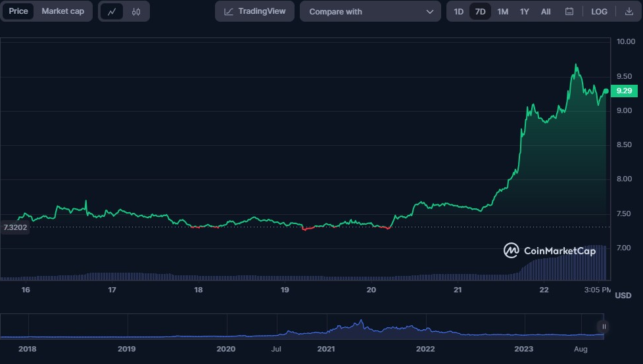The image size is (643, 364).
Task: Show All time price history
Action: click(x=546, y=12)
